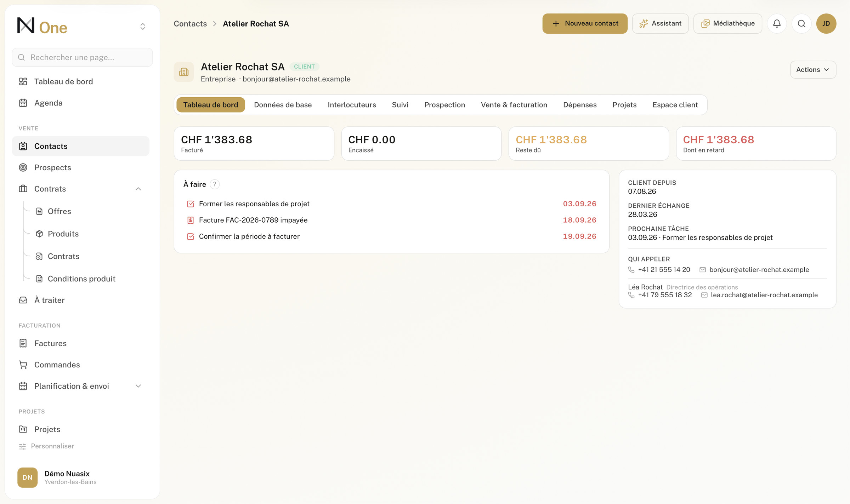The image size is (850, 504).
Task: Email lea.rochat@atelier-rochat.example
Action: coord(759,295)
